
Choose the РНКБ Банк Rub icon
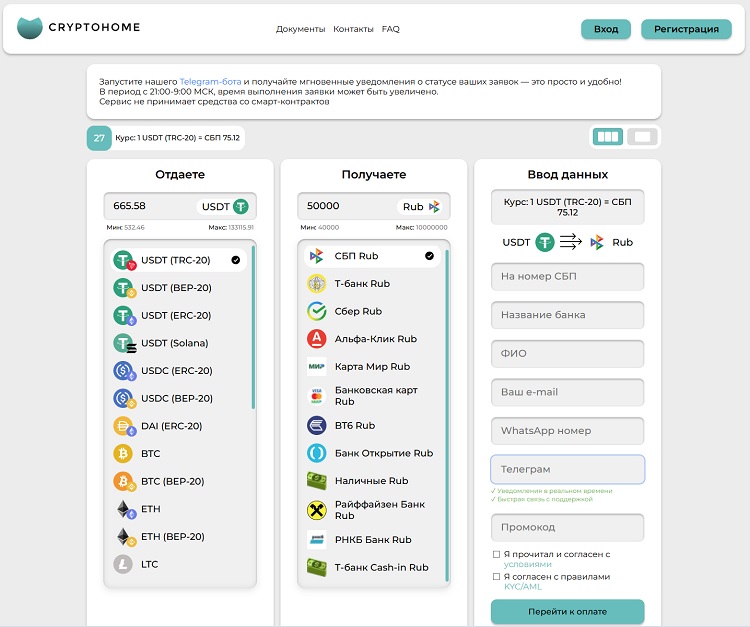tap(316, 539)
